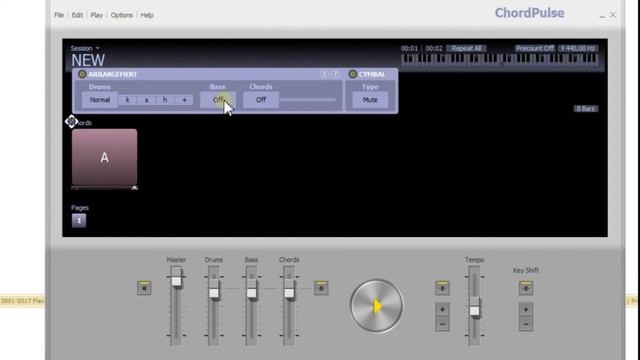Open the Chords style selector showing Off
The height and width of the screenshot is (360, 640).
(x=261, y=100)
